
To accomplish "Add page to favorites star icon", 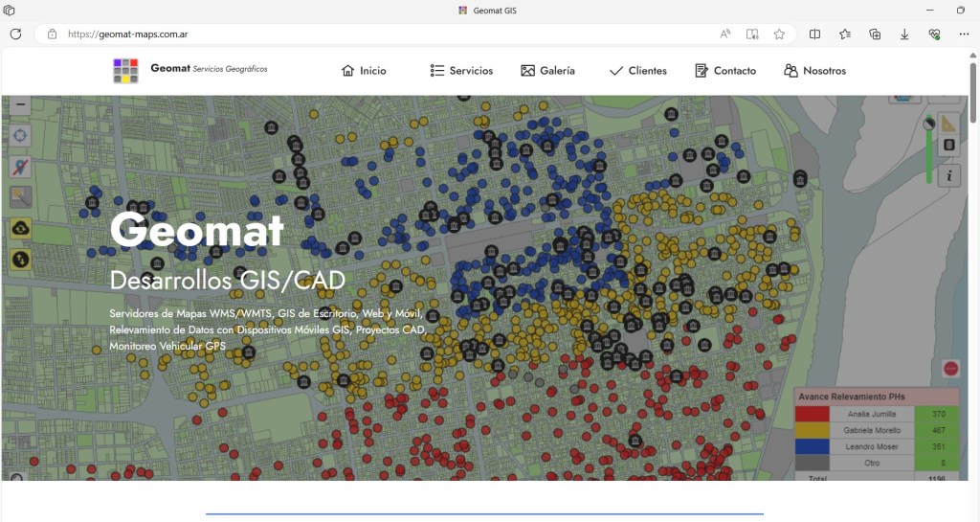I will point(779,34).
